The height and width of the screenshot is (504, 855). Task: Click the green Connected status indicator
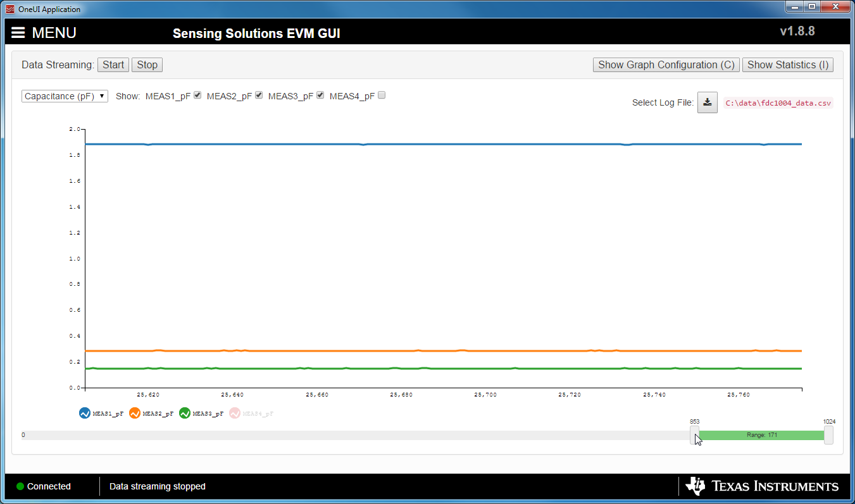pyautogui.click(x=20, y=486)
